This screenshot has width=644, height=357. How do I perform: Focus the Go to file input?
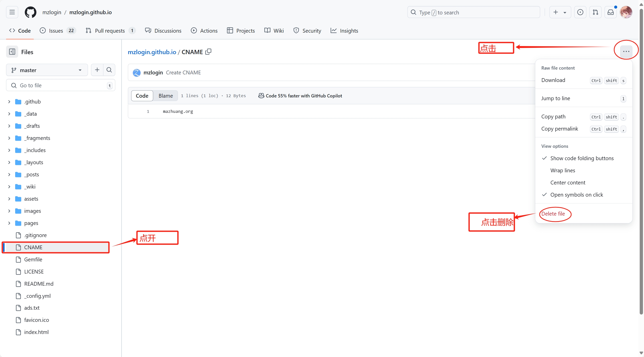pyautogui.click(x=61, y=85)
